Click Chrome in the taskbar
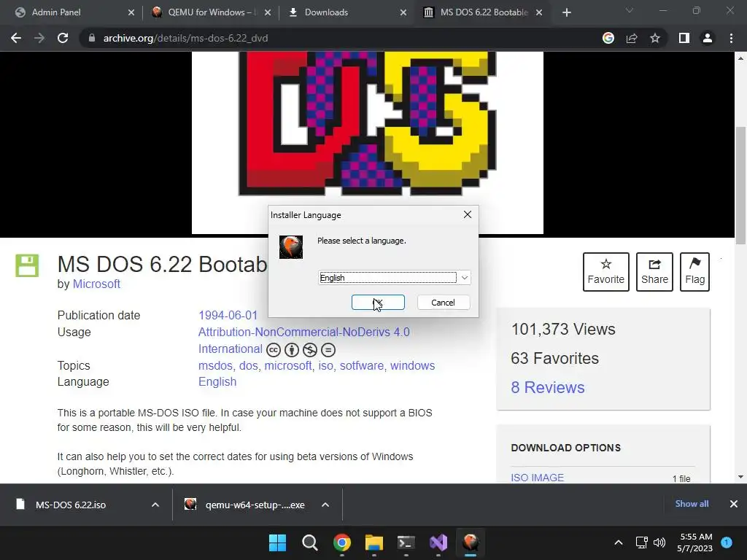747x560 pixels. (x=341, y=542)
